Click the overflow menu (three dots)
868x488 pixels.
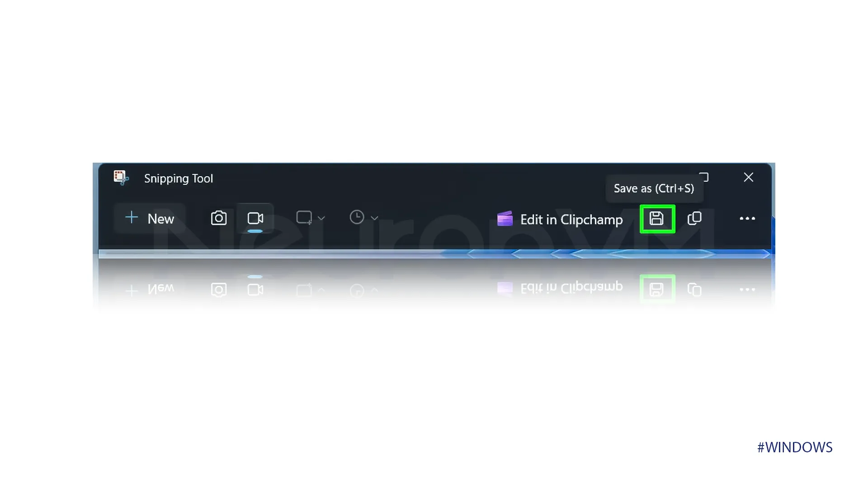748,219
